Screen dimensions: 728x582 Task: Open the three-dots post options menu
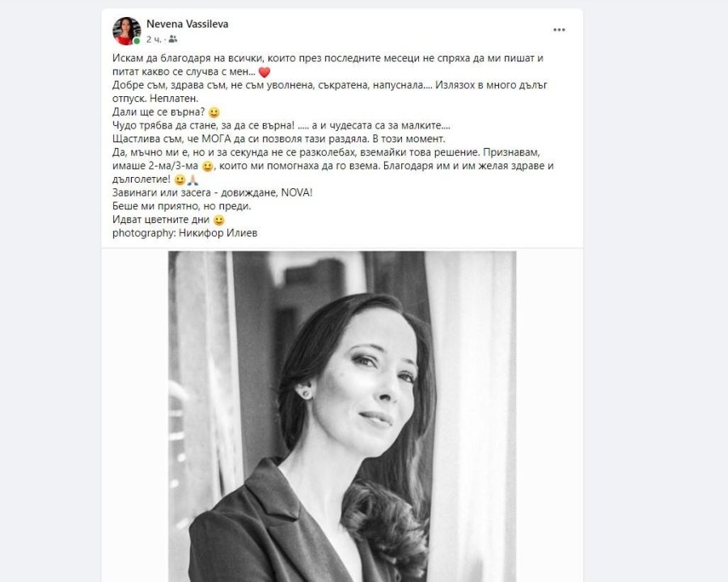coord(559,30)
